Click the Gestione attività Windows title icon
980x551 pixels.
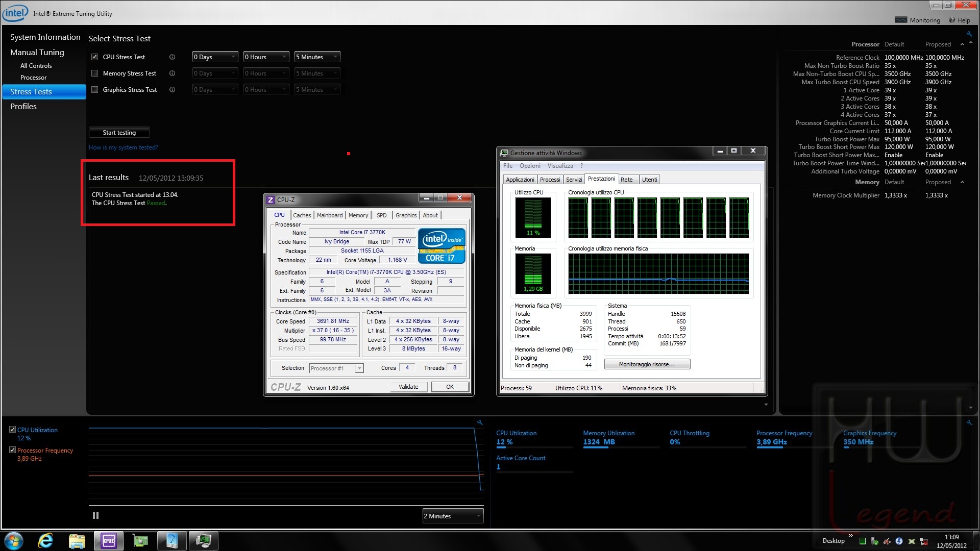click(504, 153)
